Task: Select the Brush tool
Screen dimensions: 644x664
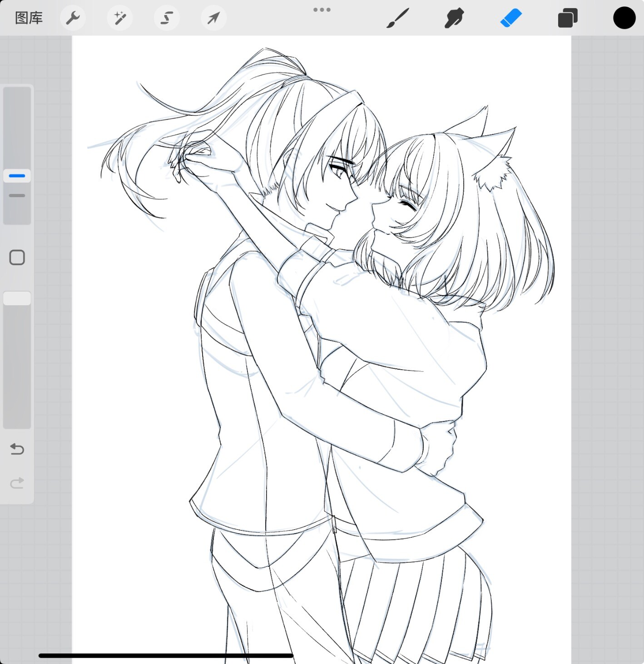Action: 398,18
